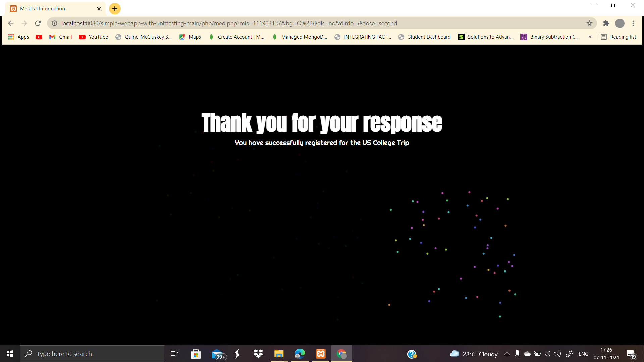Image resolution: width=644 pixels, height=362 pixels.
Task: Open the Chrome extensions puzzle icon
Action: (606, 23)
